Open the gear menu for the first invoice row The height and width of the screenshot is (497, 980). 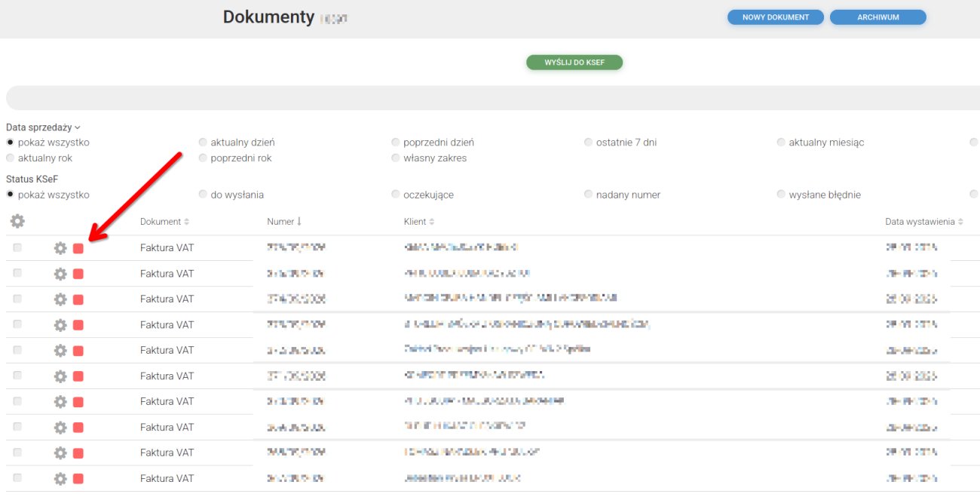pyautogui.click(x=60, y=248)
